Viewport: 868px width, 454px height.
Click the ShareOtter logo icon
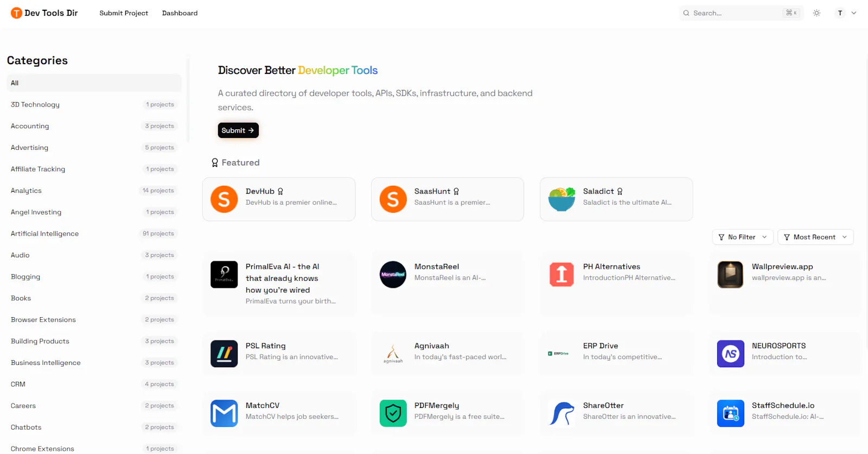(562, 413)
